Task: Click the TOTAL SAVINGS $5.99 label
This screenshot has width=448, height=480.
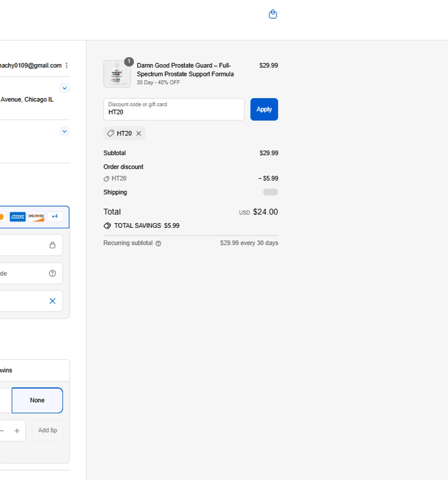Action: tap(147, 226)
